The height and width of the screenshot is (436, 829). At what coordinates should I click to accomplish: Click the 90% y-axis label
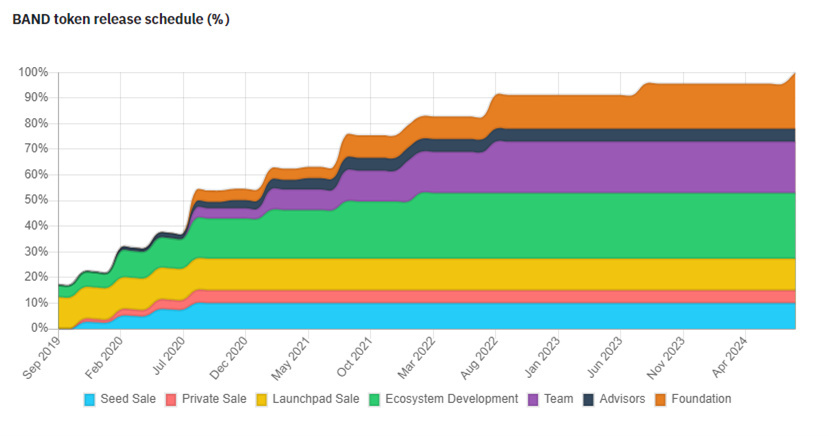(36, 98)
